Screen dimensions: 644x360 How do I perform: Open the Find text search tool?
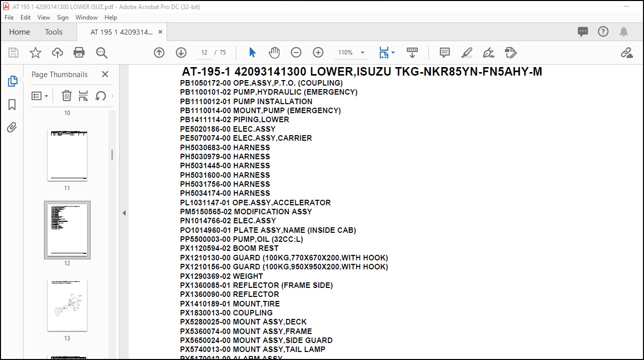coord(102,53)
